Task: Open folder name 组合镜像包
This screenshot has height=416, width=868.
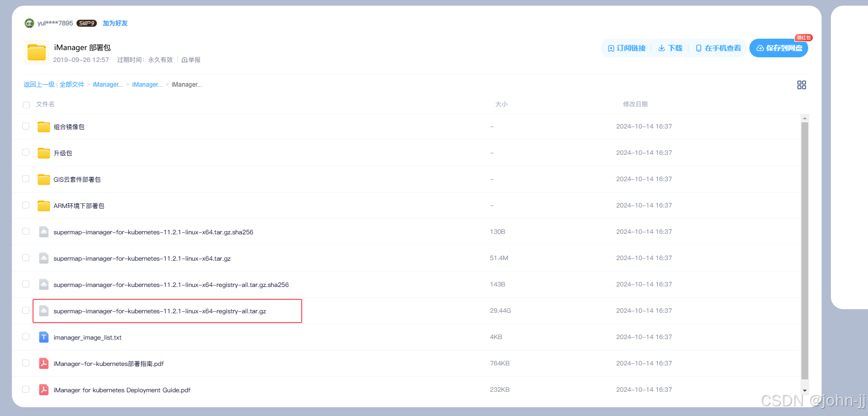Action: click(x=69, y=127)
